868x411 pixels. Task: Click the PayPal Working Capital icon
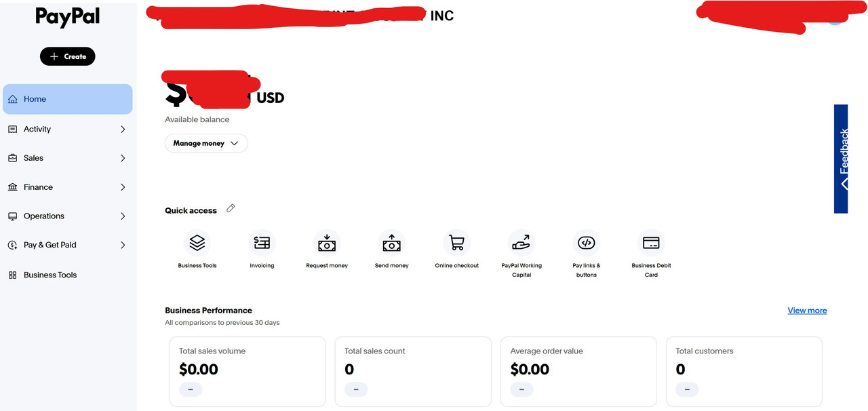521,243
